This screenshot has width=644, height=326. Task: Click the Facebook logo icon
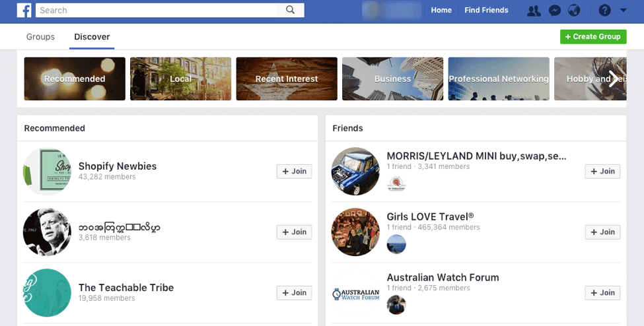point(24,11)
